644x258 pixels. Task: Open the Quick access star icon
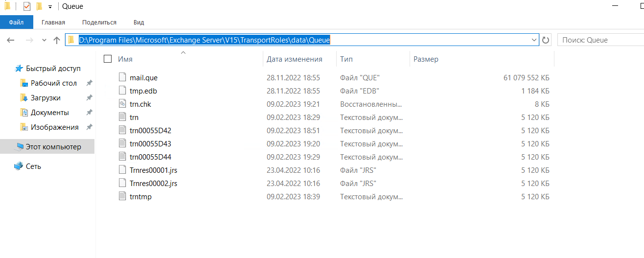coord(19,69)
